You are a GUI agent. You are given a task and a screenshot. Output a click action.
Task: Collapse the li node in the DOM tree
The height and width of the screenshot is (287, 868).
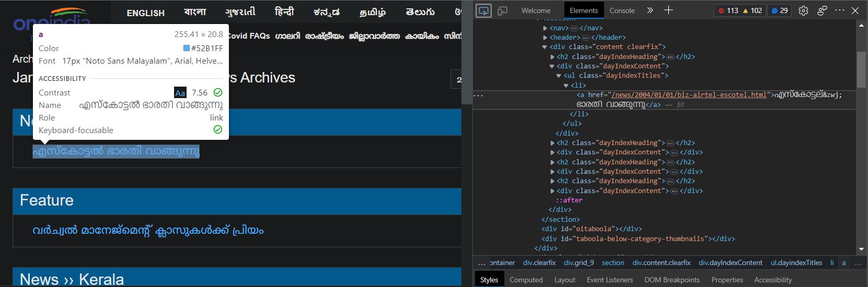point(565,86)
